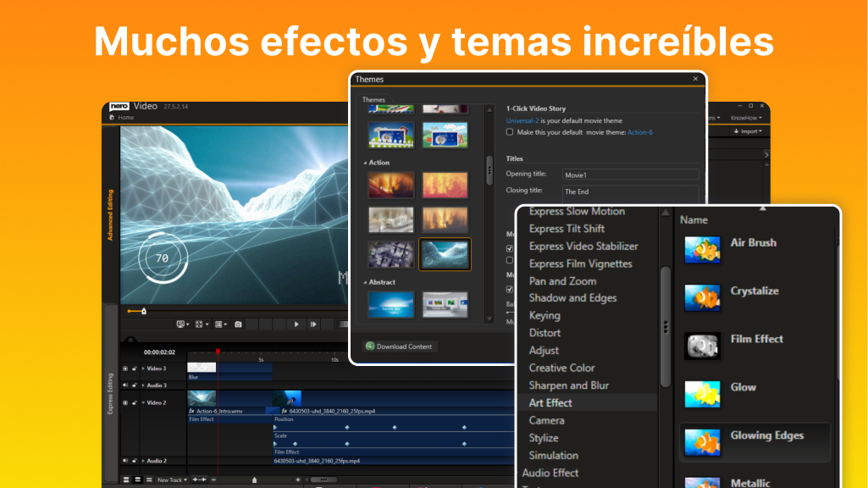Click the Download Content button
868x488 pixels.
400,346
